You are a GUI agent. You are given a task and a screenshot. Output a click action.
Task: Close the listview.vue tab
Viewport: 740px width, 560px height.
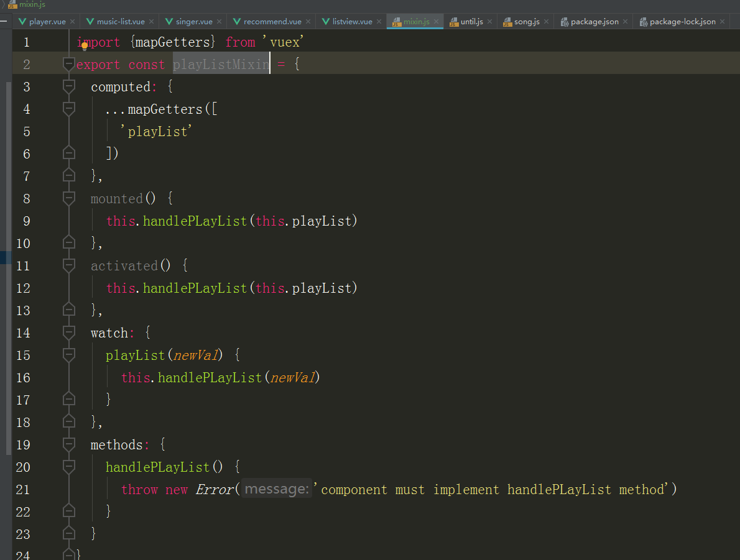[379, 22]
